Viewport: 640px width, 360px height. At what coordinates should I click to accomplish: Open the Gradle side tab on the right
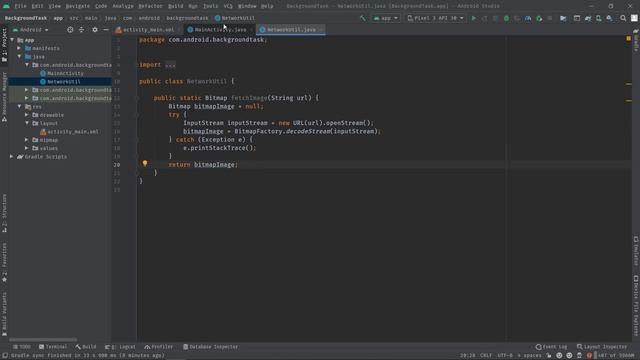click(x=636, y=40)
